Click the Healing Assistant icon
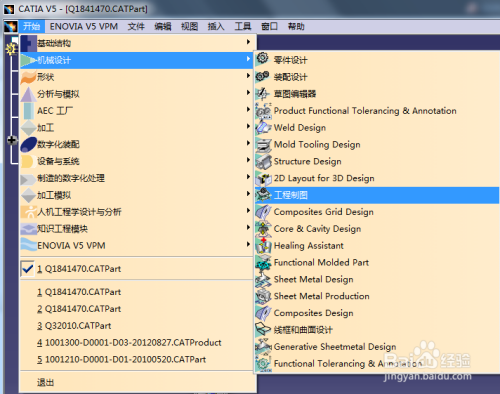The height and width of the screenshot is (394, 500). tap(263, 246)
